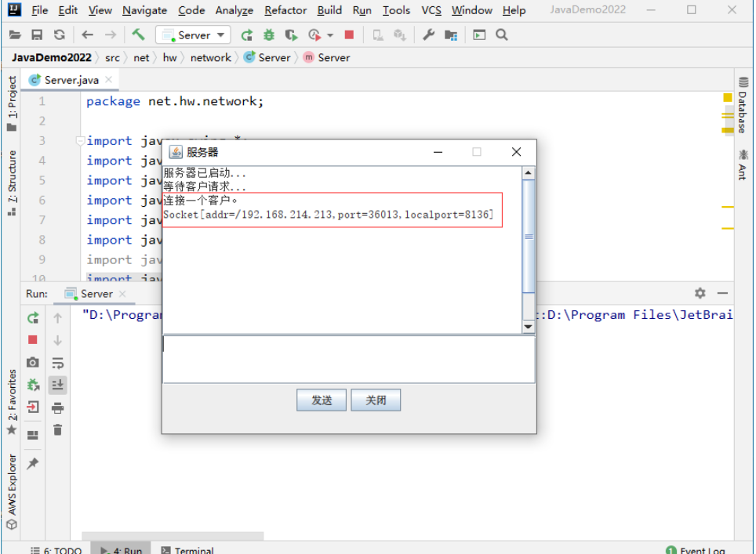Click down stack trace arrow
The width and height of the screenshot is (756, 554).
pyautogui.click(x=58, y=340)
